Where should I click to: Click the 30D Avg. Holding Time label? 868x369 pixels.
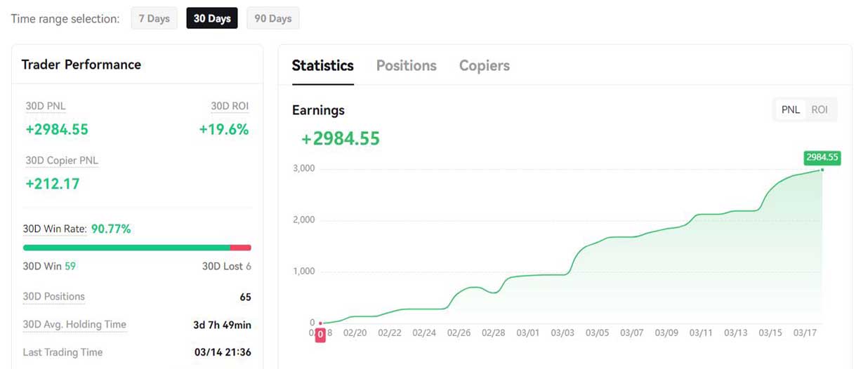click(74, 325)
